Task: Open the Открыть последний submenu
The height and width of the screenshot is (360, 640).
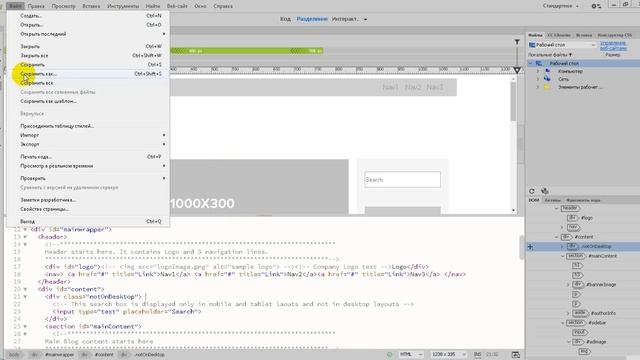Action: [88, 34]
